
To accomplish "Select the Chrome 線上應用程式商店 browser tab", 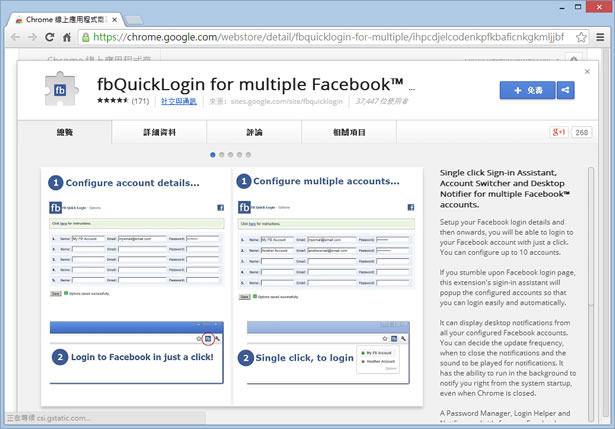I will [x=66, y=20].
